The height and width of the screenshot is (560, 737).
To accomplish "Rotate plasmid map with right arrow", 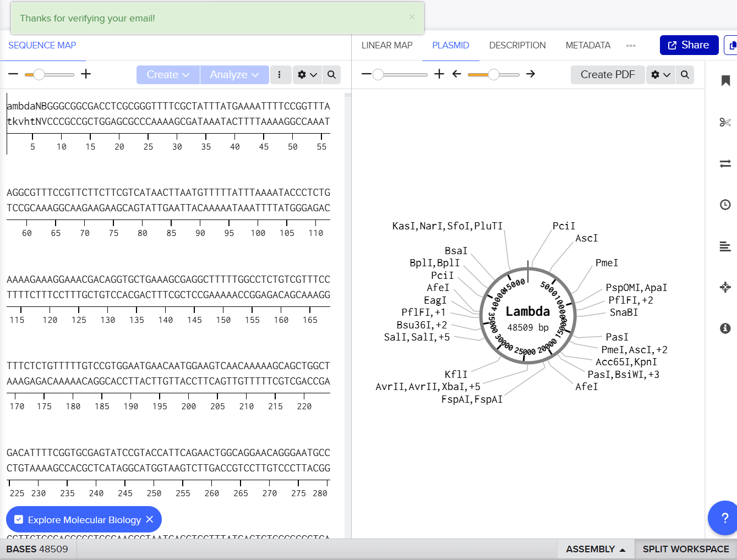I will pos(531,74).
